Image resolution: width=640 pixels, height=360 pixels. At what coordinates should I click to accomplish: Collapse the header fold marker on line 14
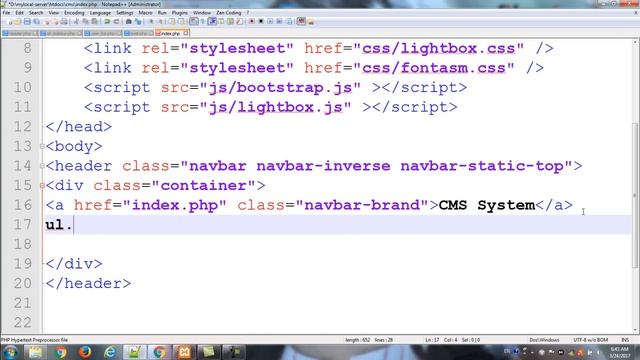[42, 166]
